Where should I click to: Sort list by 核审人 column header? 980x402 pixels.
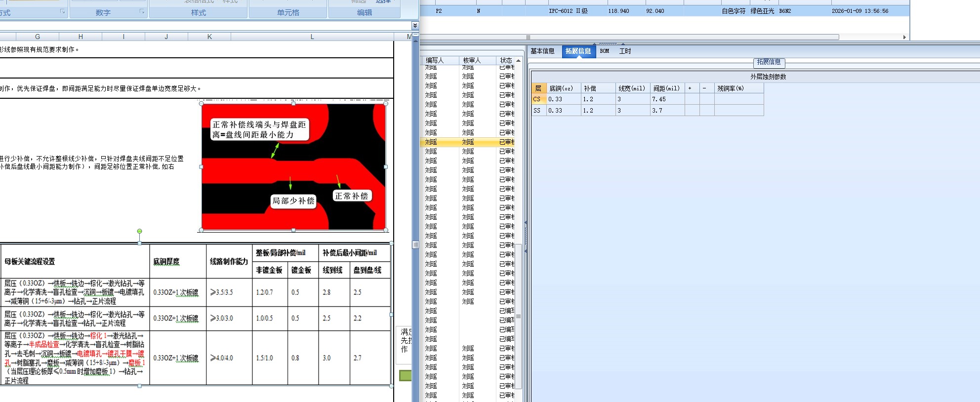pyautogui.click(x=477, y=60)
